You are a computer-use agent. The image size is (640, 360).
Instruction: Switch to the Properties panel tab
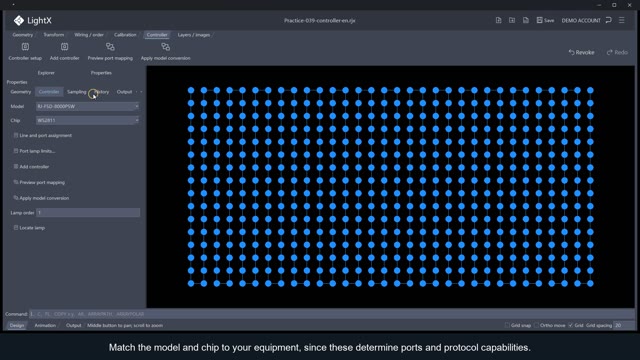pyautogui.click(x=101, y=73)
